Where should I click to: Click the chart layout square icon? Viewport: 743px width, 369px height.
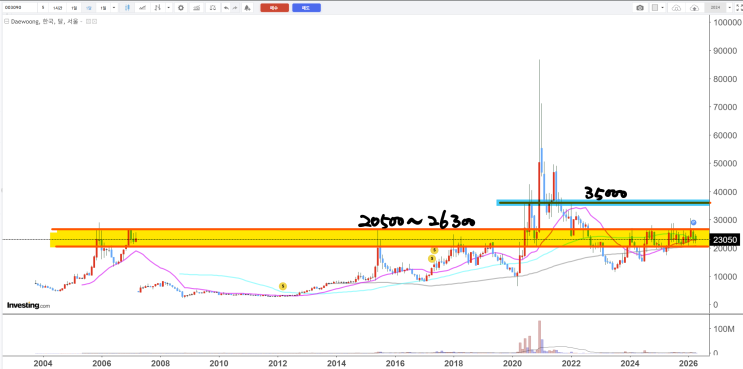pos(655,8)
